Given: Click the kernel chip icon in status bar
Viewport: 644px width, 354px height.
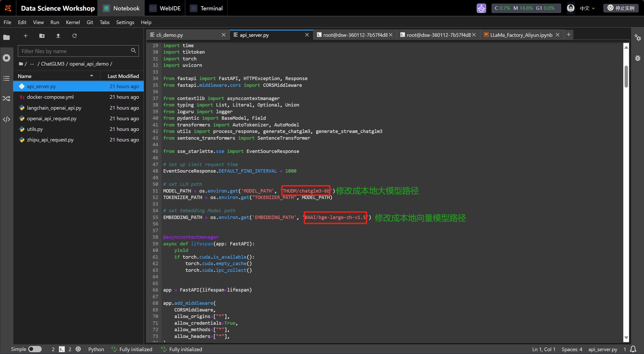Looking at the screenshot, I should 78,349.
